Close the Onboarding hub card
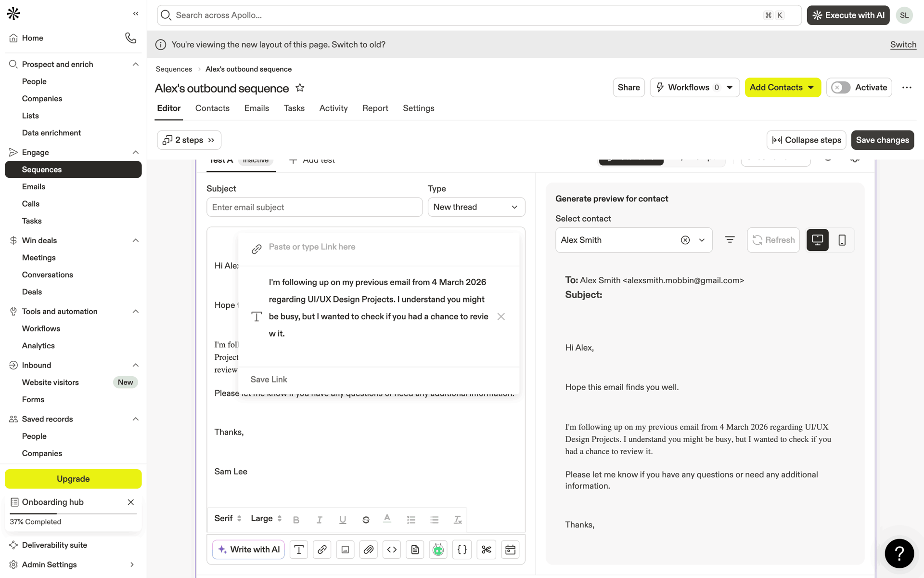 click(130, 502)
